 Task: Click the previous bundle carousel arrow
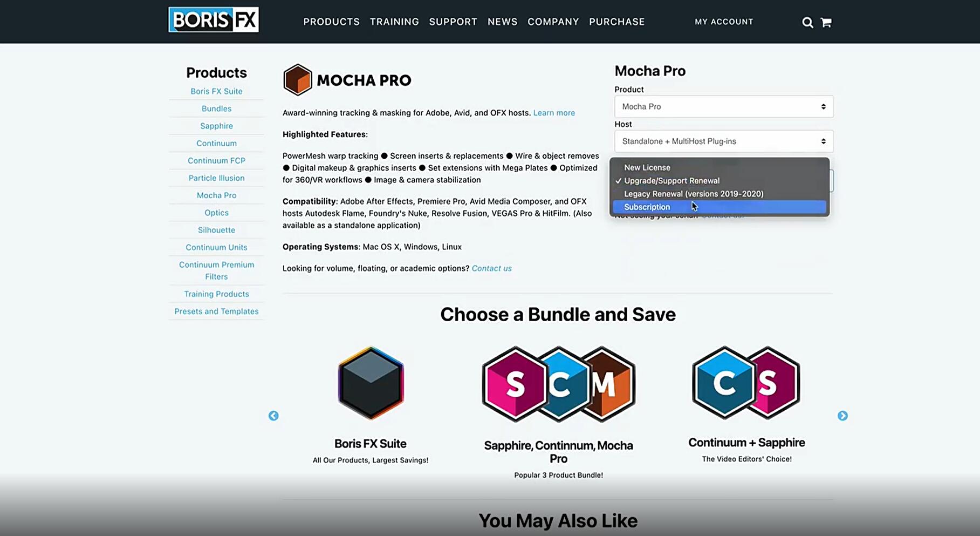273,416
